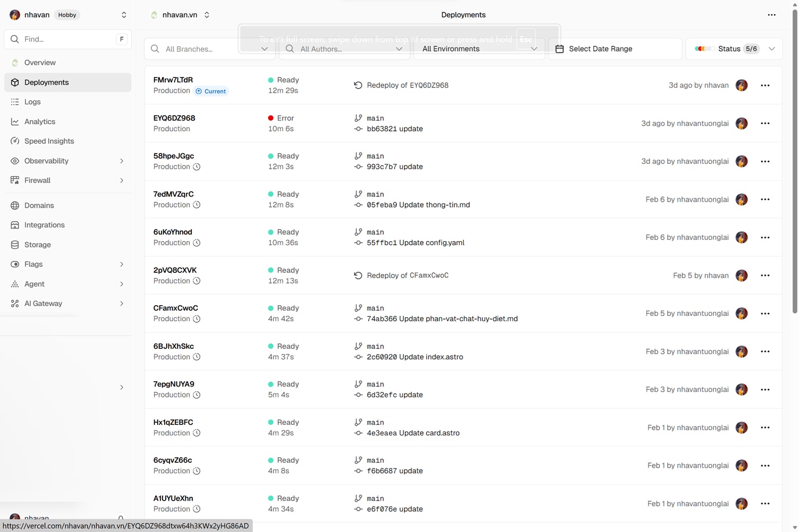Select the Analytics icon in sidebar
The image size is (799, 532).
pyautogui.click(x=15, y=122)
